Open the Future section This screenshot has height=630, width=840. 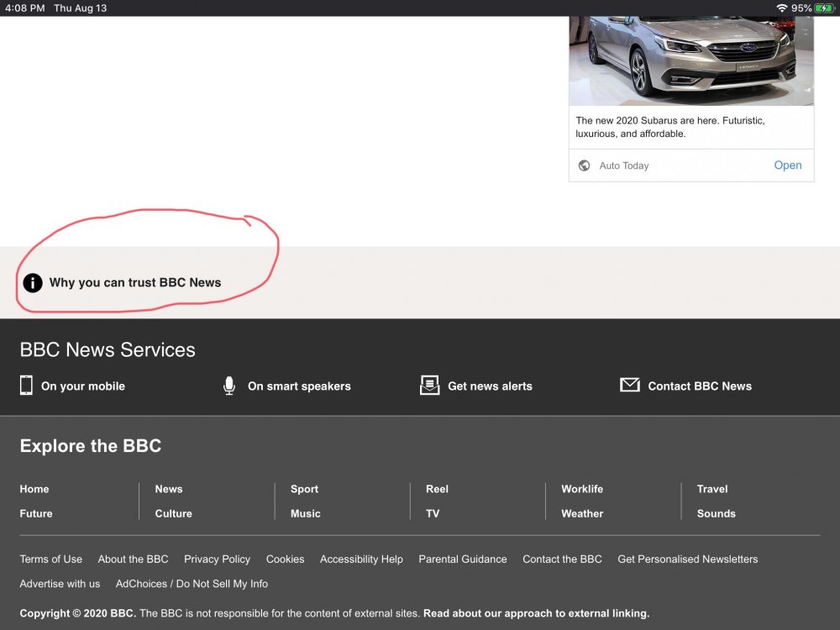pos(36,514)
